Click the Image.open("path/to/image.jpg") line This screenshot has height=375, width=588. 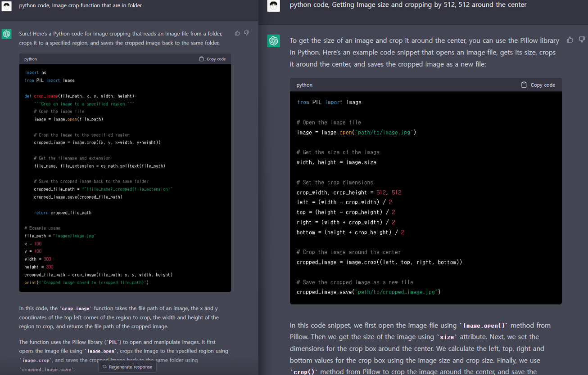pos(357,132)
